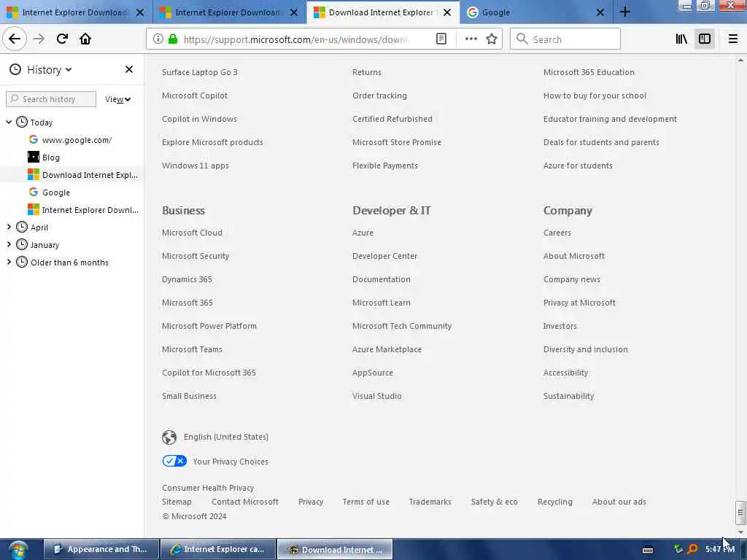
Task: Open the Library books icon
Action: click(x=681, y=39)
